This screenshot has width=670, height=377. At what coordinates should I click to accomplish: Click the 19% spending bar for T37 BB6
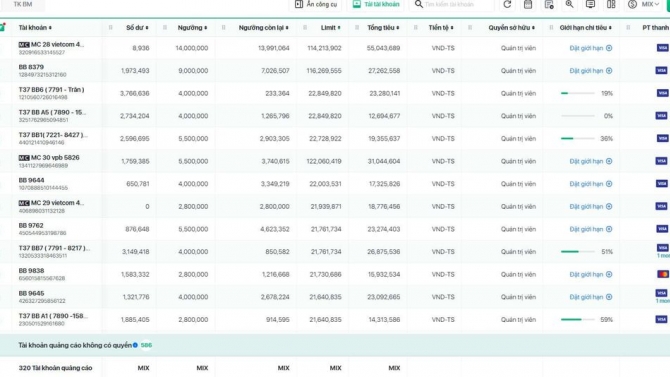pos(578,93)
